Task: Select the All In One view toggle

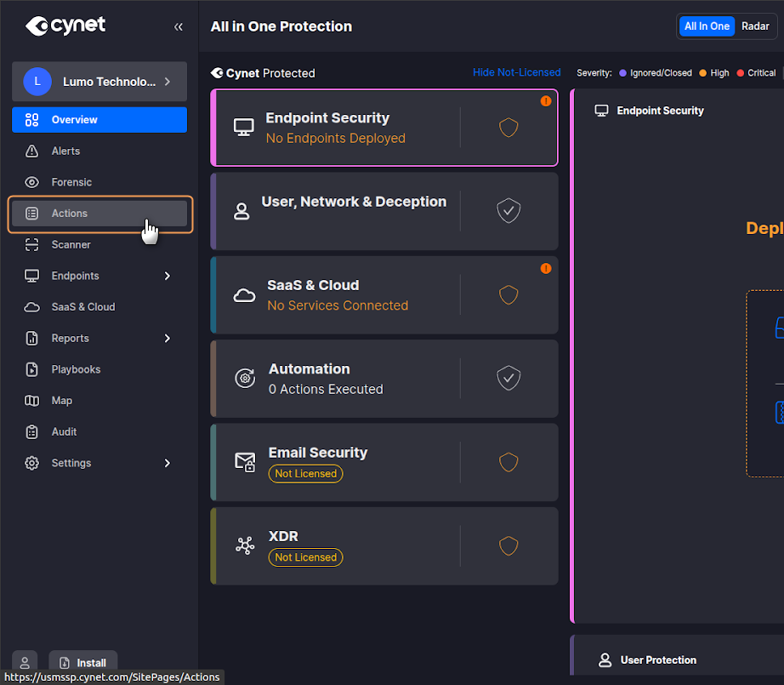Action: pos(707,26)
